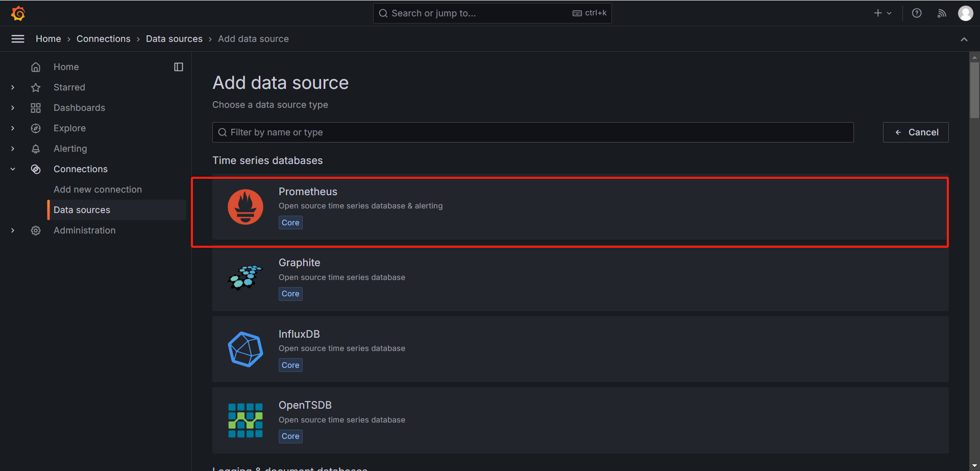Screen dimensions: 980x471
Task: Click the filter magnifier icon
Action: click(223, 132)
